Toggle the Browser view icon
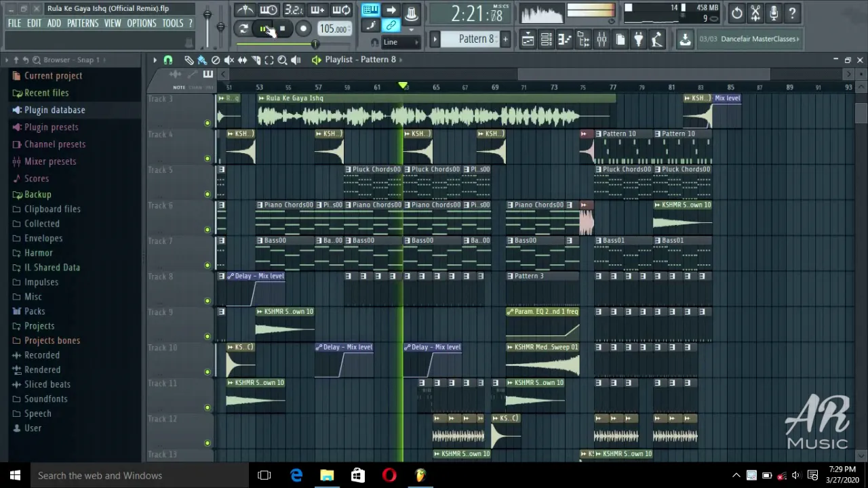This screenshot has width=868, height=488. pyautogui.click(x=583, y=39)
